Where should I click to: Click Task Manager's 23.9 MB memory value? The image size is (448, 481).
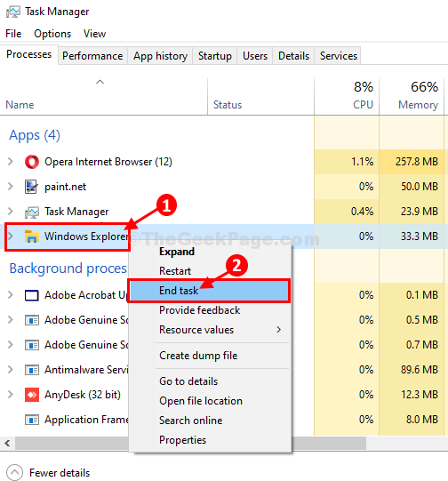[x=420, y=212]
